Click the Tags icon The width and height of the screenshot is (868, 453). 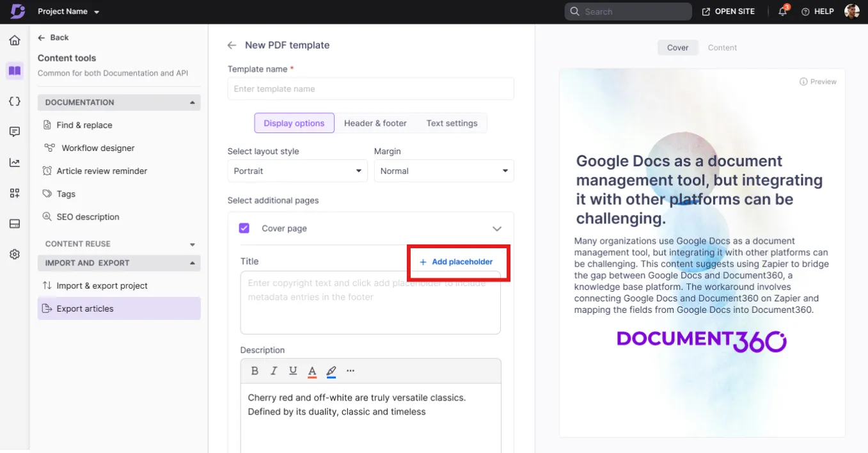click(47, 194)
